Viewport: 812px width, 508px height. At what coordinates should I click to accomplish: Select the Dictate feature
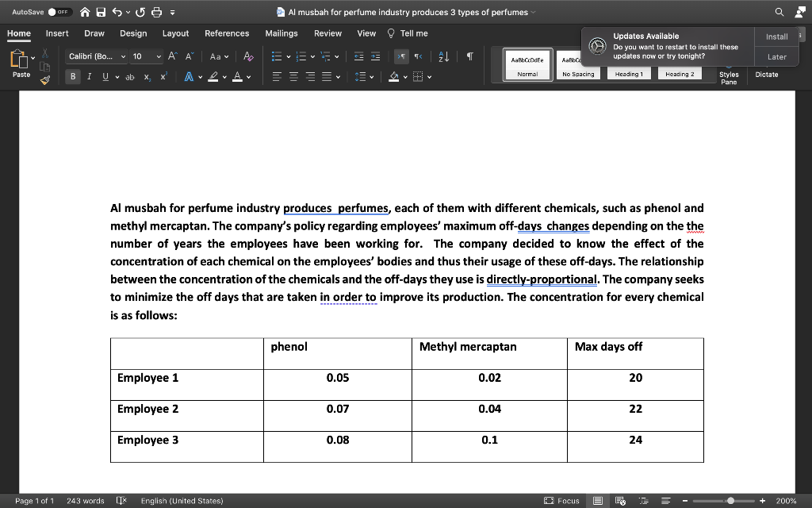pyautogui.click(x=766, y=75)
